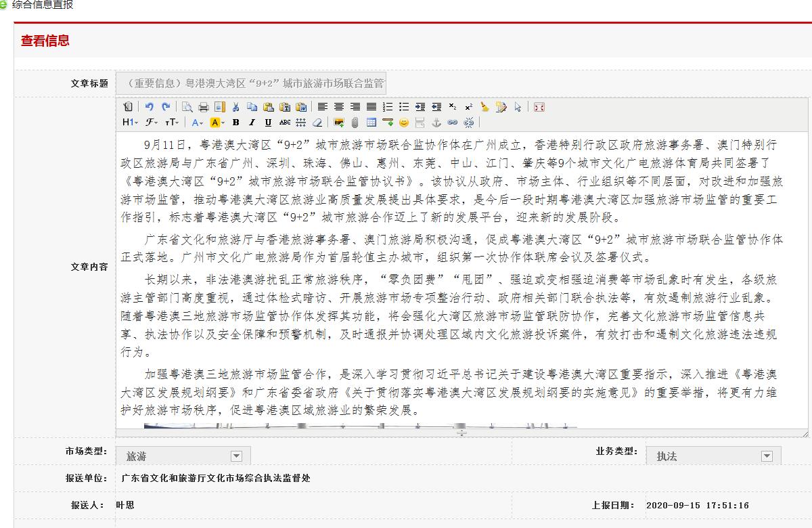This screenshot has height=528, width=812.
Task: Open the H1 heading format dropdown
Action: [130, 123]
